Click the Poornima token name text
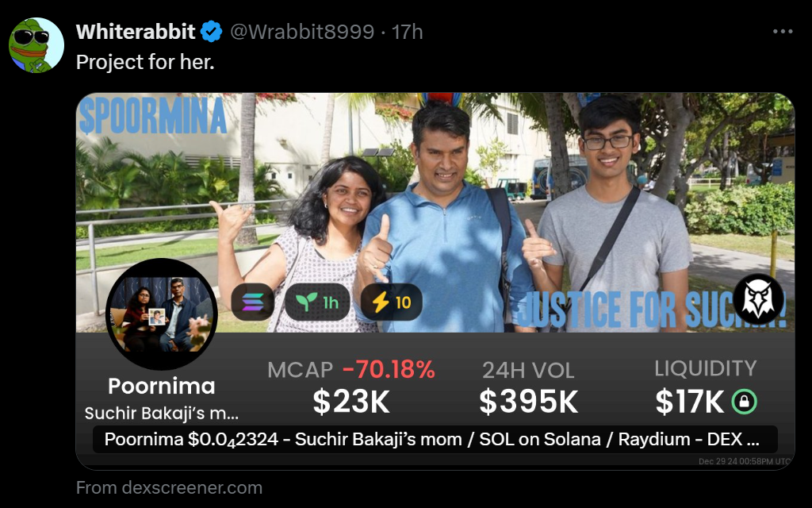 (162, 386)
